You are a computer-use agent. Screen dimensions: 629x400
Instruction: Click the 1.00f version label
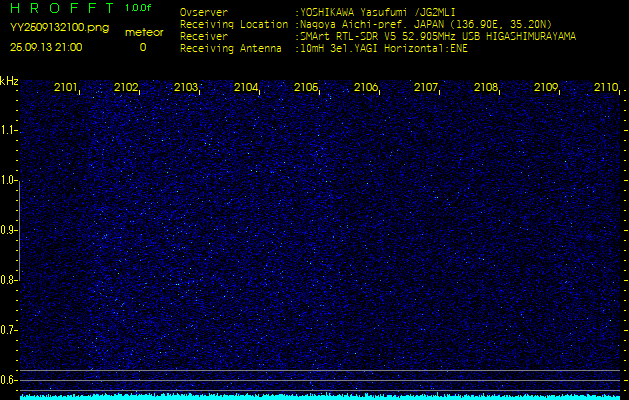click(138, 8)
